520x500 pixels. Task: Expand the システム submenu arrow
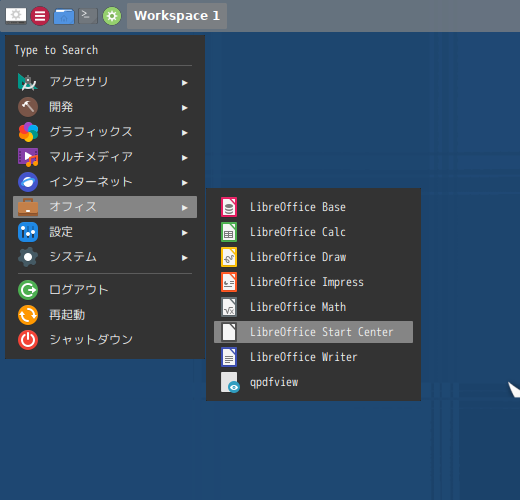(x=184, y=258)
